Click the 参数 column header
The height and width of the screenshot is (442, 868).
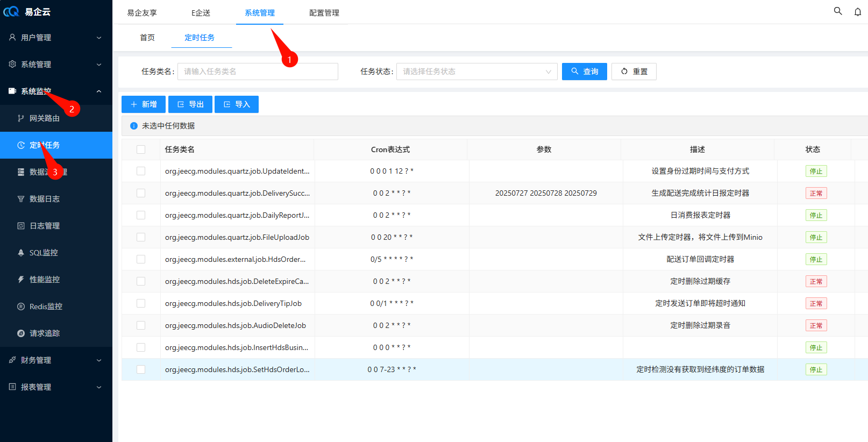[x=544, y=149]
